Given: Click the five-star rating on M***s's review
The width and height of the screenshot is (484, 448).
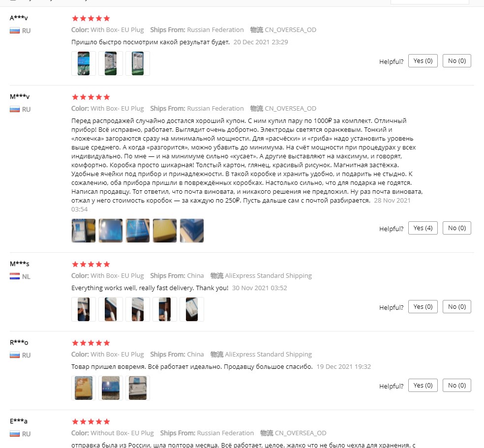Looking at the screenshot, I should 91,265.
